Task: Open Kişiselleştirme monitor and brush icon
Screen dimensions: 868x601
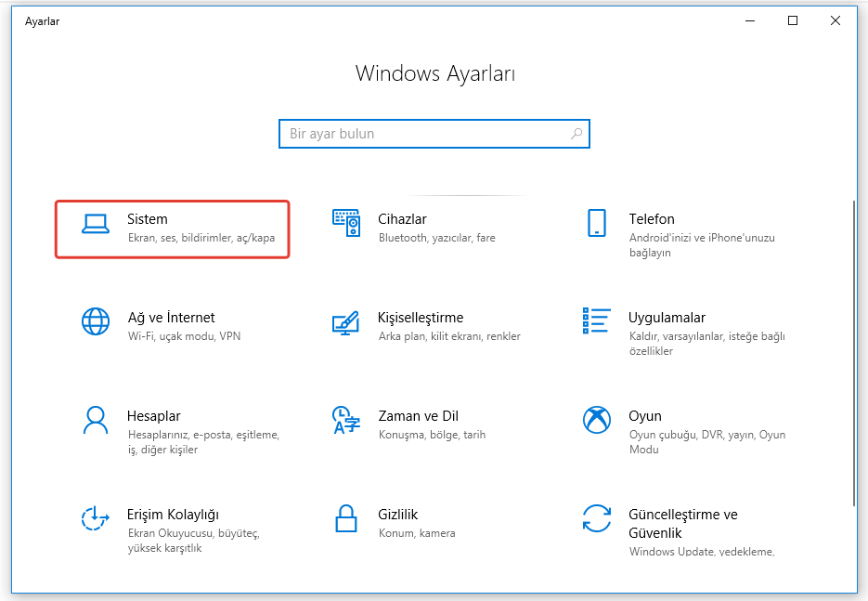Action: tap(346, 321)
